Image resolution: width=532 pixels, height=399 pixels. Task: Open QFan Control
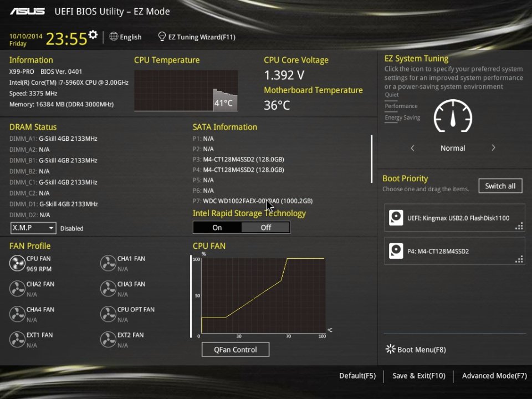pyautogui.click(x=236, y=350)
